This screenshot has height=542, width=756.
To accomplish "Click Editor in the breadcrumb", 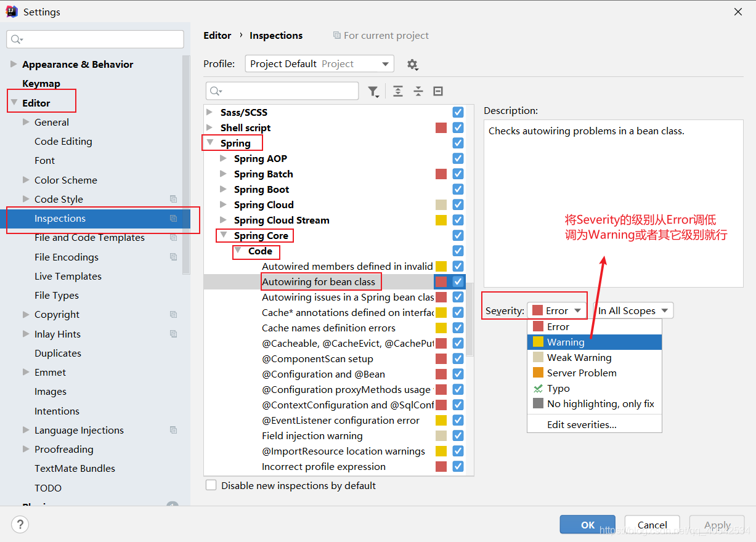I will (x=217, y=35).
